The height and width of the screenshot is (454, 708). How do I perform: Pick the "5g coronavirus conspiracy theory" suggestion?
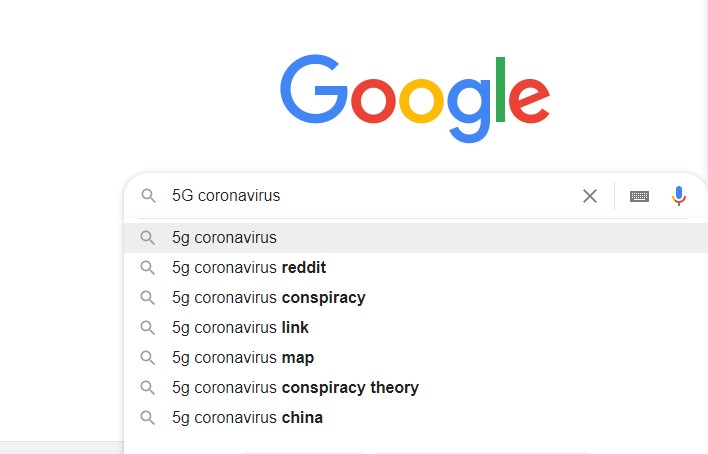[416, 388]
